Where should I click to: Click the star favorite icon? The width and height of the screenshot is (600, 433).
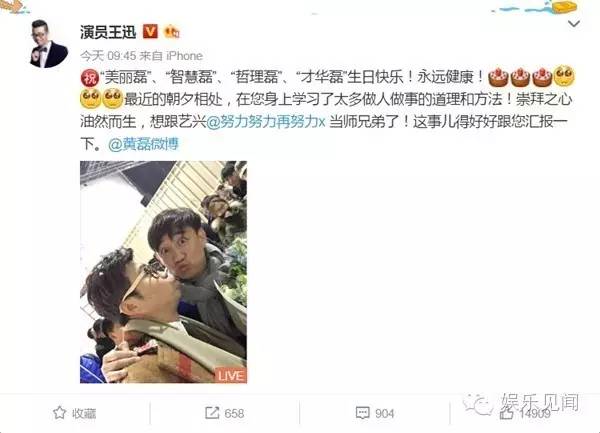pos(60,413)
